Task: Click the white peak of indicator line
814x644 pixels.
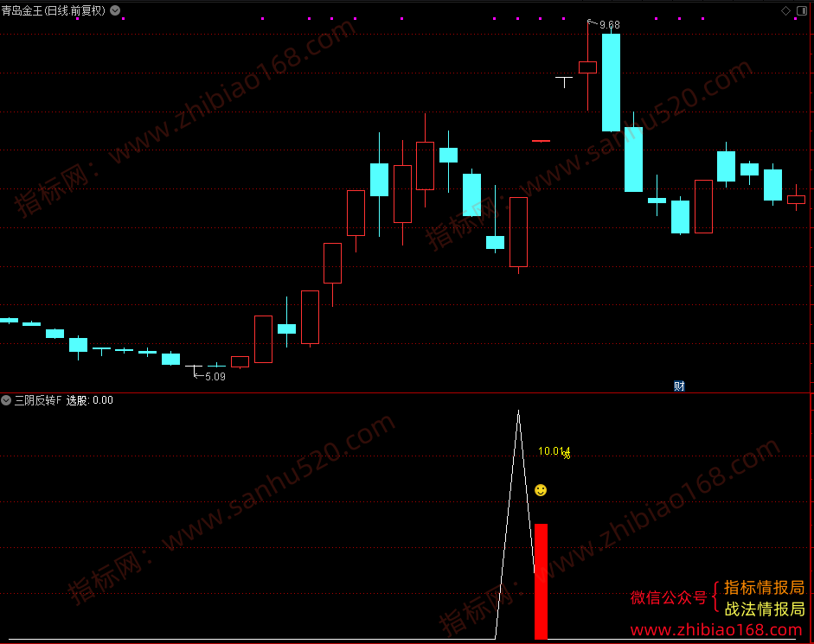Action: (518, 413)
